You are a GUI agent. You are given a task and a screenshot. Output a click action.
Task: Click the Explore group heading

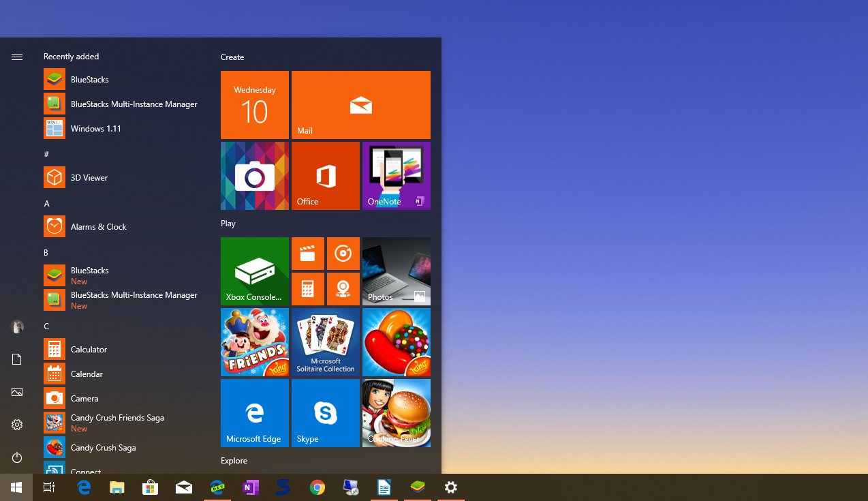point(234,461)
